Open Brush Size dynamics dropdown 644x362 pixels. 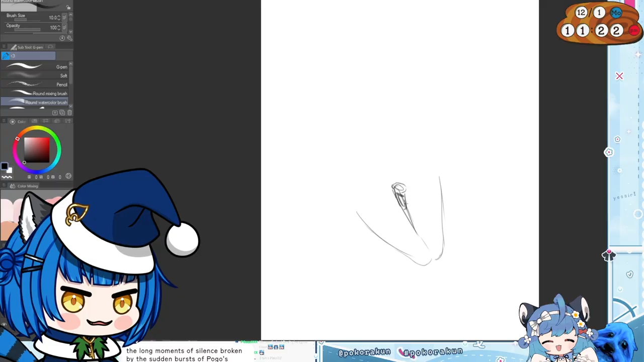coord(64,18)
